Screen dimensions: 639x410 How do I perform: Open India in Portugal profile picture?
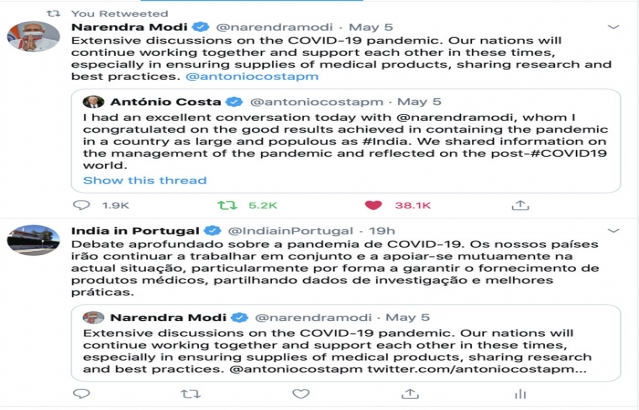(33, 240)
